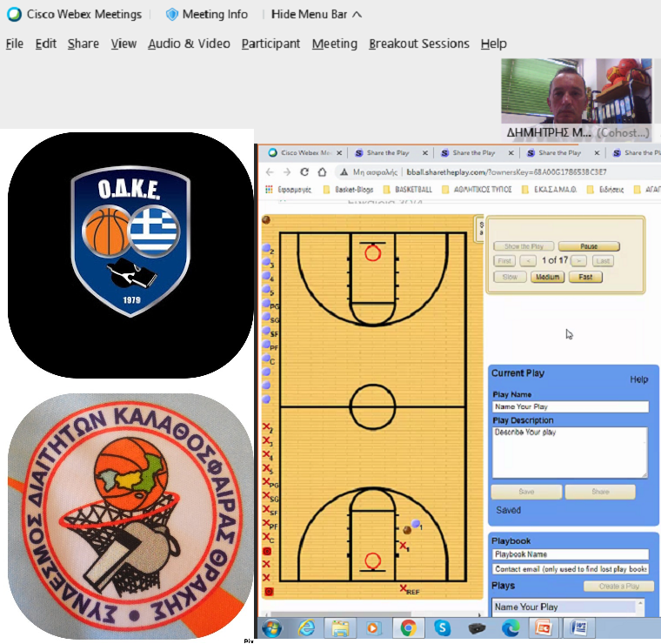The height and width of the screenshot is (644, 661).
Task: Pick the blue player 4 token
Action: pos(266,276)
